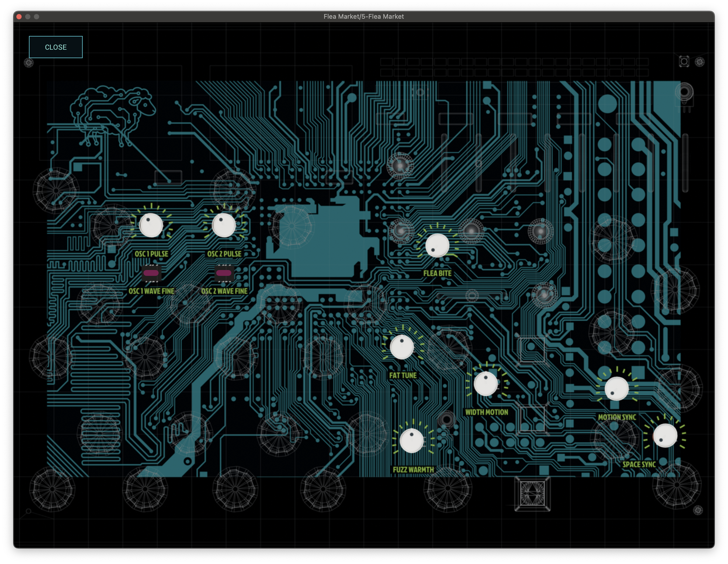
Task: Click the FUZZ WARMTH knob
Action: coord(412,441)
